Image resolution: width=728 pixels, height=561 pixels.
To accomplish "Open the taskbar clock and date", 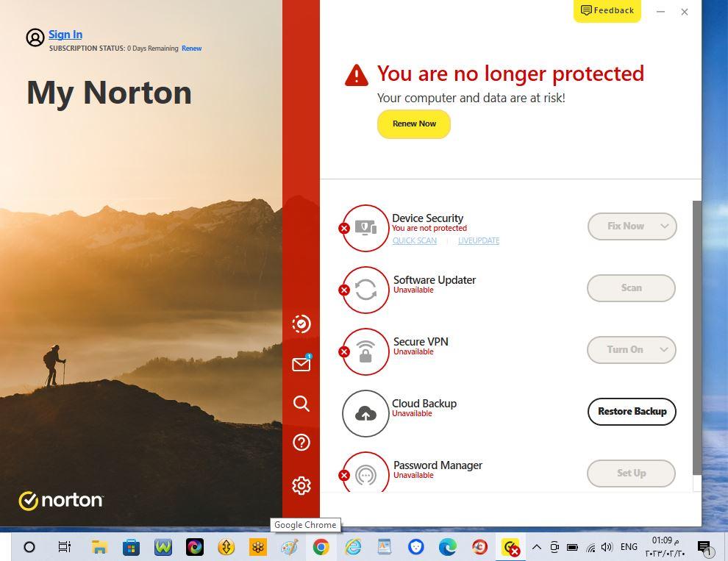I will pos(665,546).
